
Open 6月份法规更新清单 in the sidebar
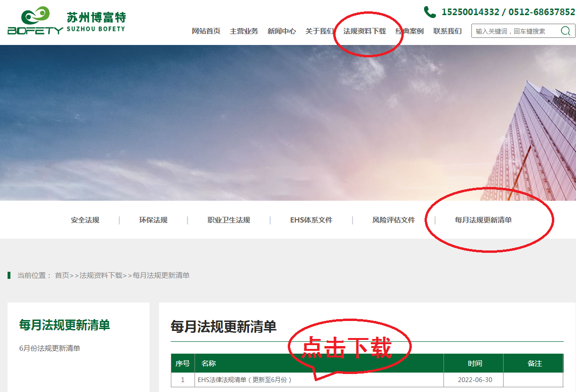tap(50, 348)
